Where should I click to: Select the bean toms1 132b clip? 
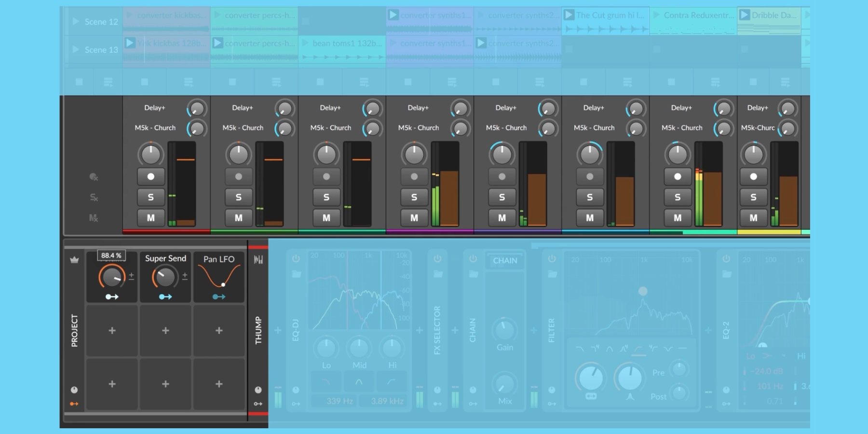pos(342,44)
